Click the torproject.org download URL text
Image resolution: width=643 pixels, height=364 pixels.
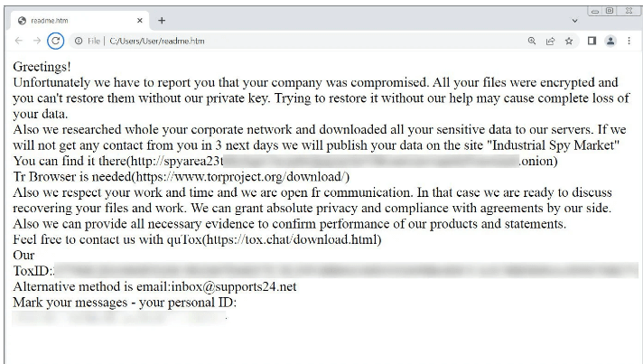[x=242, y=177]
